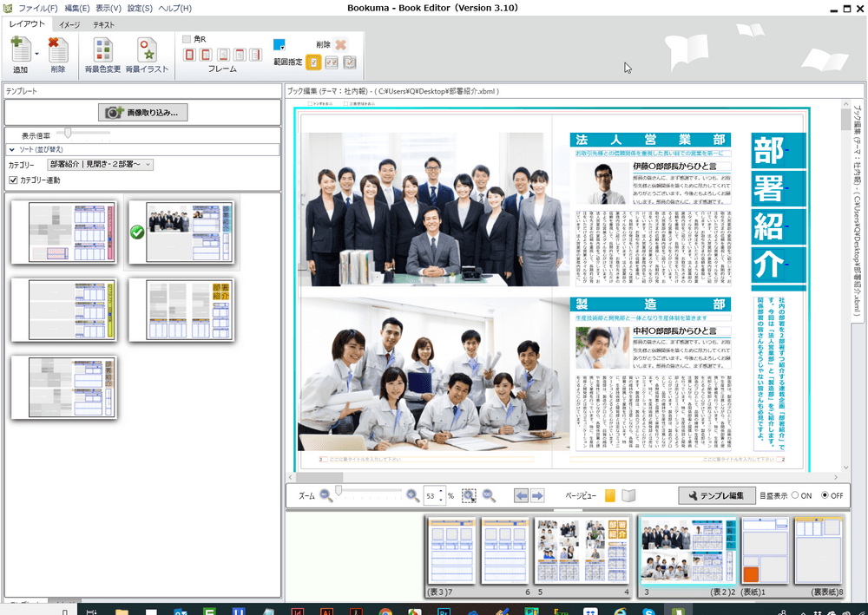Select the 目盛表示 ON radio button
The height and width of the screenshot is (615, 868).
796,495
